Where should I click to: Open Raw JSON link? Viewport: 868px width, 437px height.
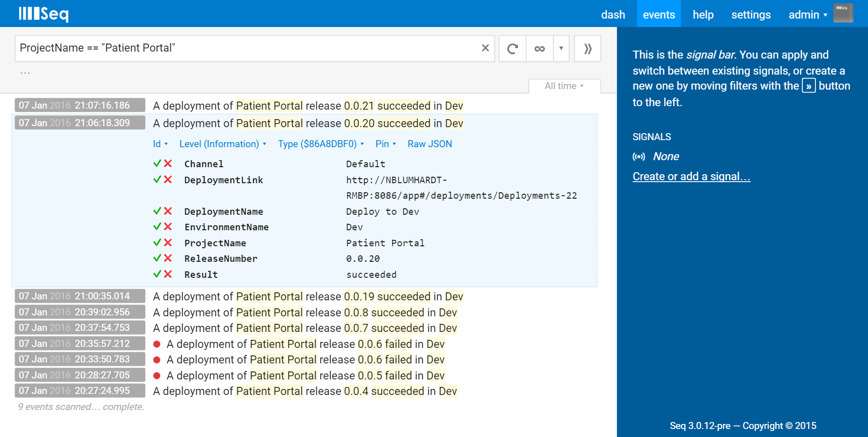[430, 144]
